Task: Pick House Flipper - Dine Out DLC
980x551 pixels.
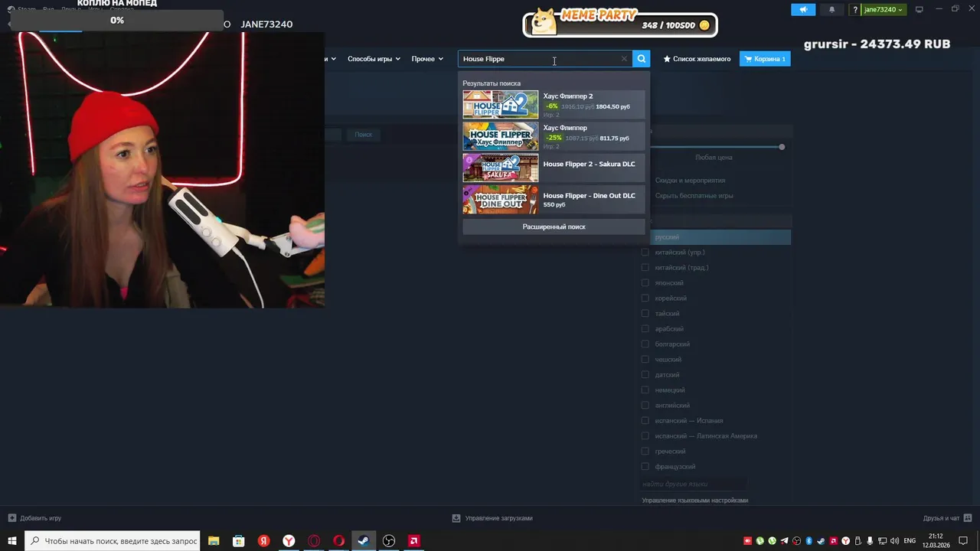Action: pos(554,200)
